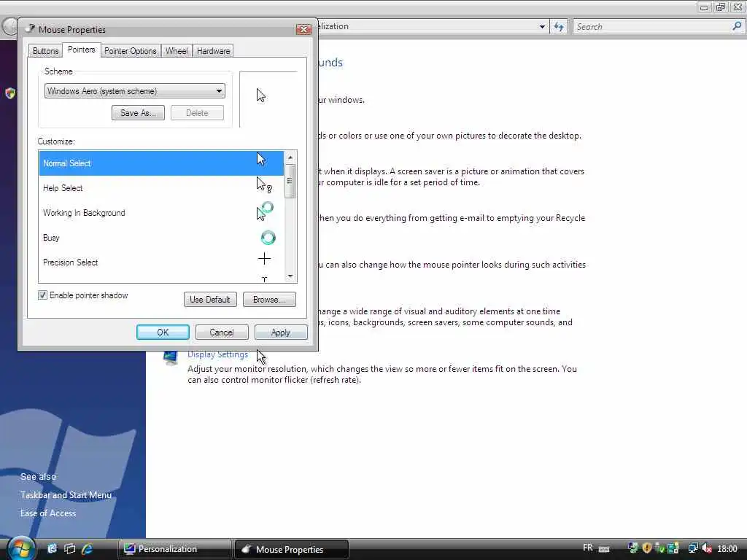The width and height of the screenshot is (747, 560).
Task: Close the Mouse Properties dialog
Action: click(x=303, y=29)
